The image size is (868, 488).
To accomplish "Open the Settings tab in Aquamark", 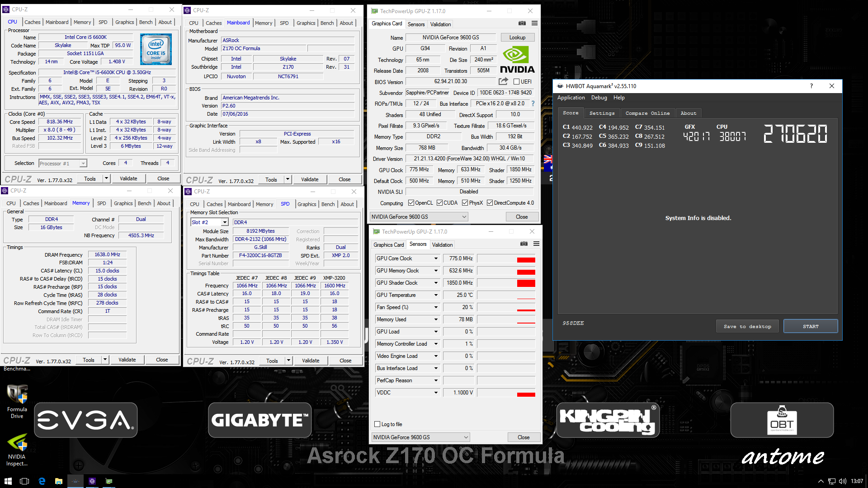I will coord(602,113).
